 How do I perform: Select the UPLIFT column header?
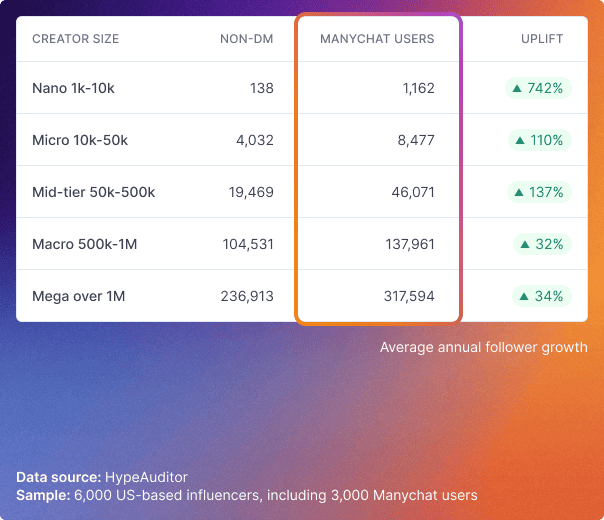tap(542, 39)
